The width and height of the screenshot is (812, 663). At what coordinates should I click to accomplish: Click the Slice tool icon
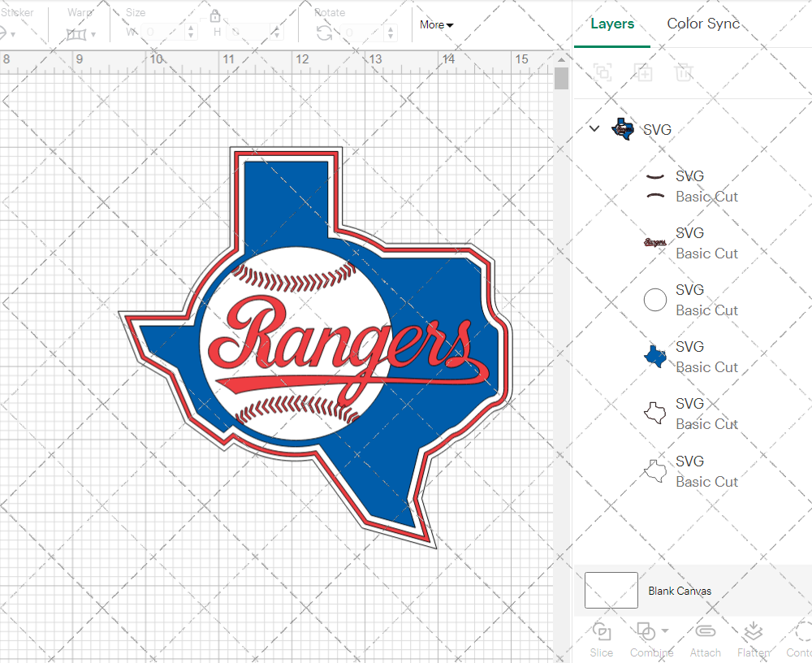click(602, 632)
